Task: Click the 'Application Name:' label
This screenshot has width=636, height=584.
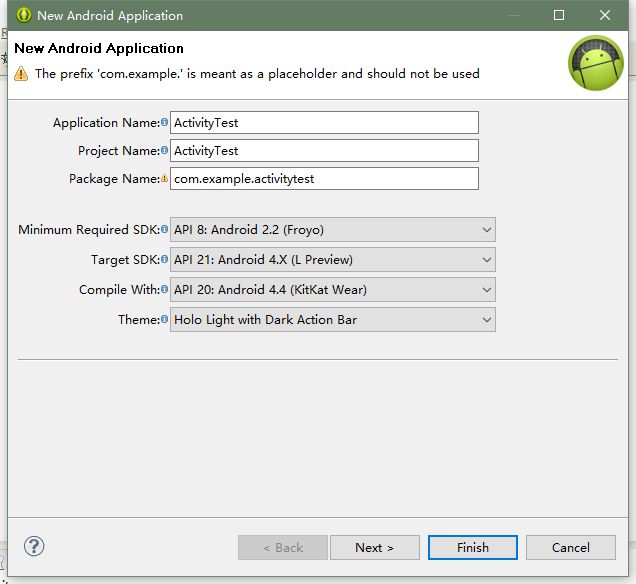Action: pyautogui.click(x=107, y=122)
